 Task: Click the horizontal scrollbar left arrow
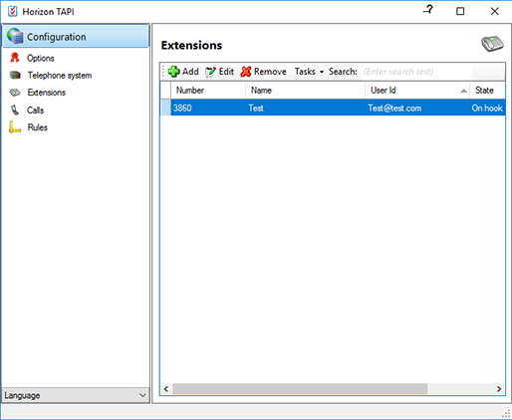[166, 389]
